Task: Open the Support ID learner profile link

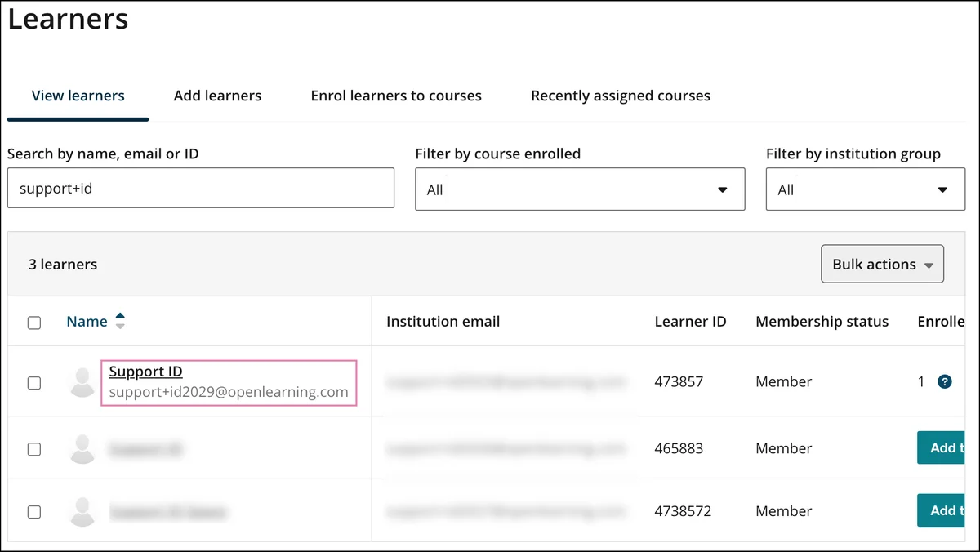Action: (x=145, y=372)
